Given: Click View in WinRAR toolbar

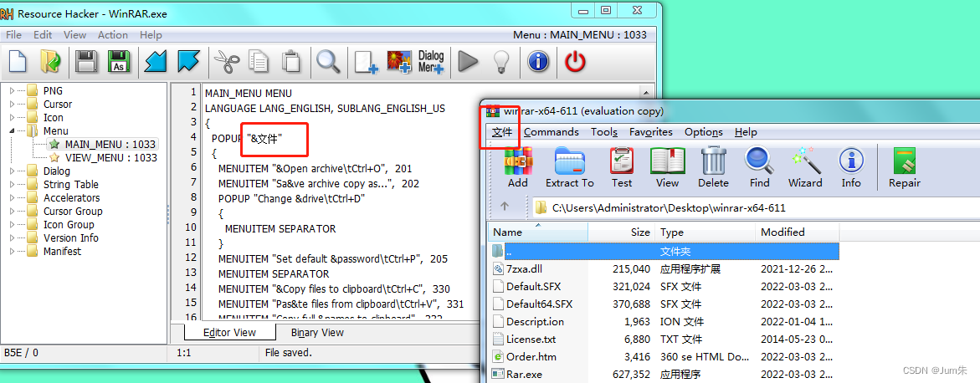Looking at the screenshot, I should pyautogui.click(x=668, y=167).
